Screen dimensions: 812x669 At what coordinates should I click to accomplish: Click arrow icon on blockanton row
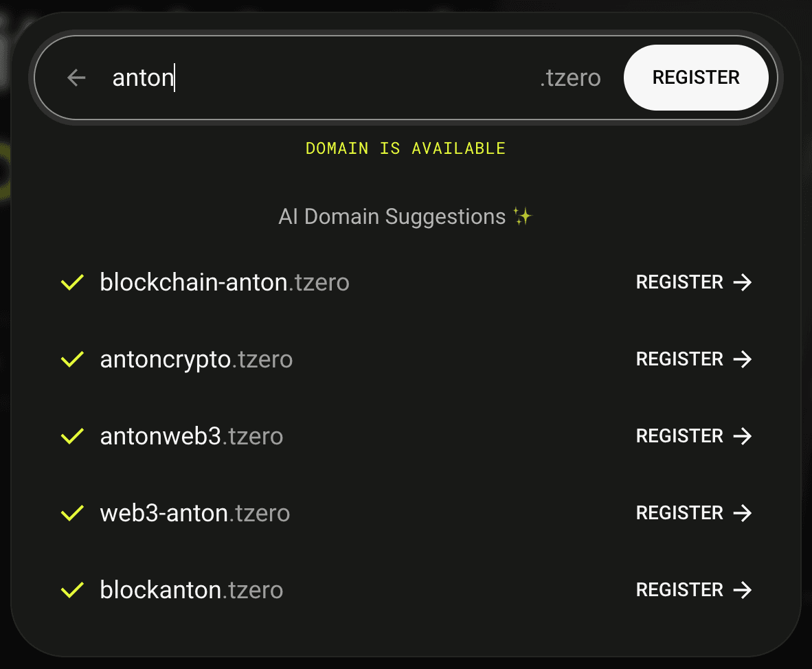click(743, 590)
